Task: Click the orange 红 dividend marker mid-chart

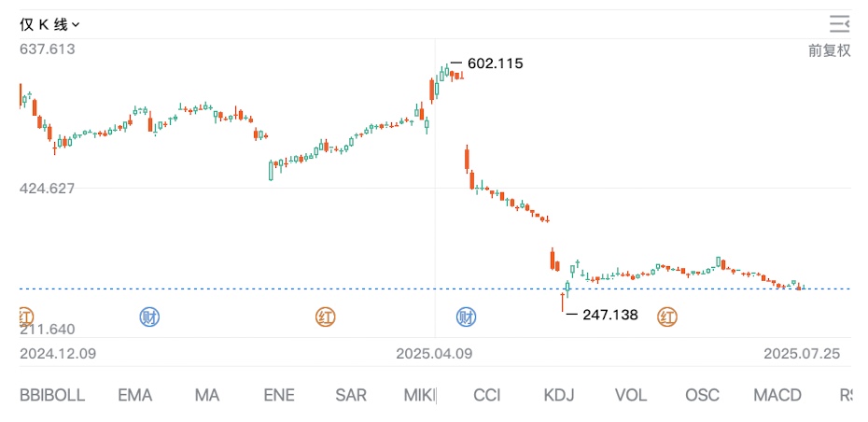Action: pos(326,317)
